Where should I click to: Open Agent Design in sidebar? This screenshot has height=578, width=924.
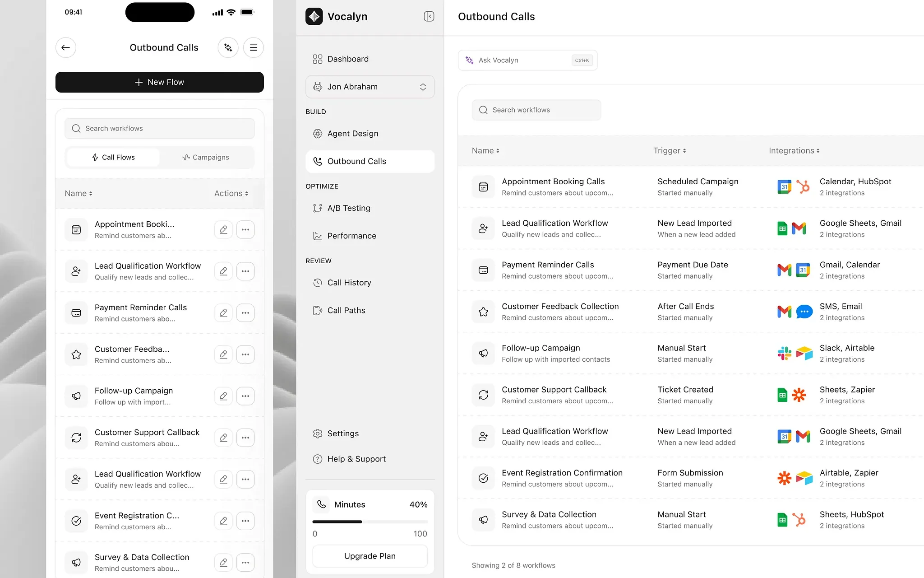tap(370, 134)
